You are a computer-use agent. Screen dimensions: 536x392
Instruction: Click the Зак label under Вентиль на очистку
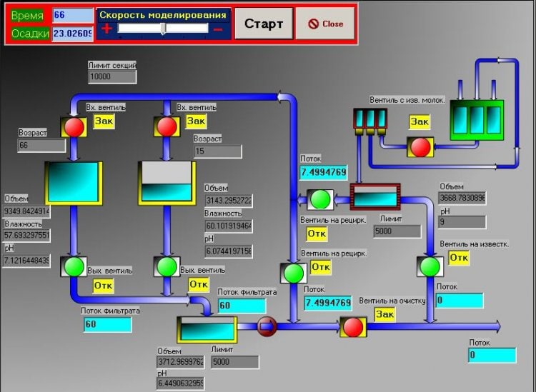tap(384, 314)
